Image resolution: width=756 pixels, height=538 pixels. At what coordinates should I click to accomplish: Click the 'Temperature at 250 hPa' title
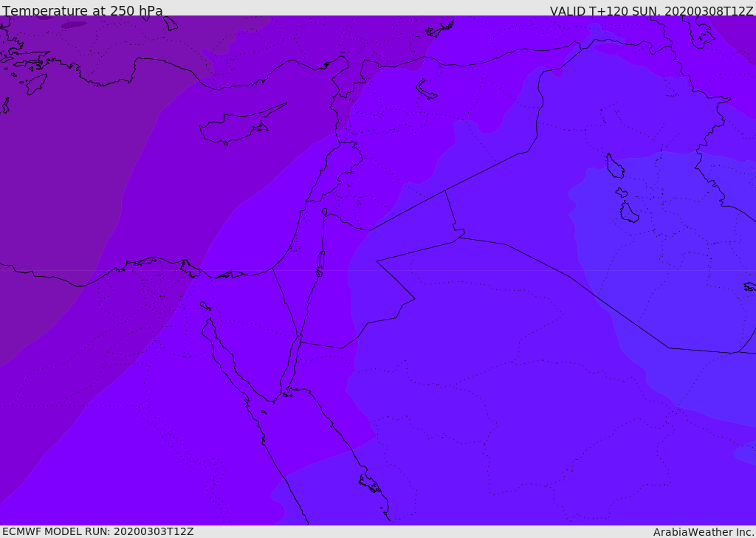(83, 11)
